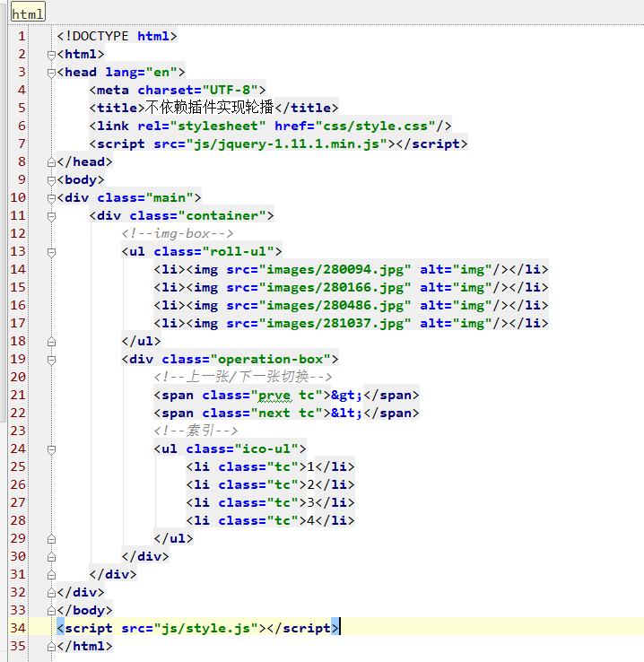Click the &lt; entity on line 22

[x=346, y=413]
